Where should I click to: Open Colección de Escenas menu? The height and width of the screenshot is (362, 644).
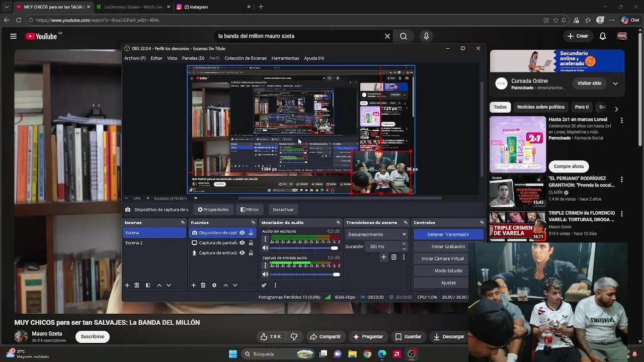tap(246, 58)
